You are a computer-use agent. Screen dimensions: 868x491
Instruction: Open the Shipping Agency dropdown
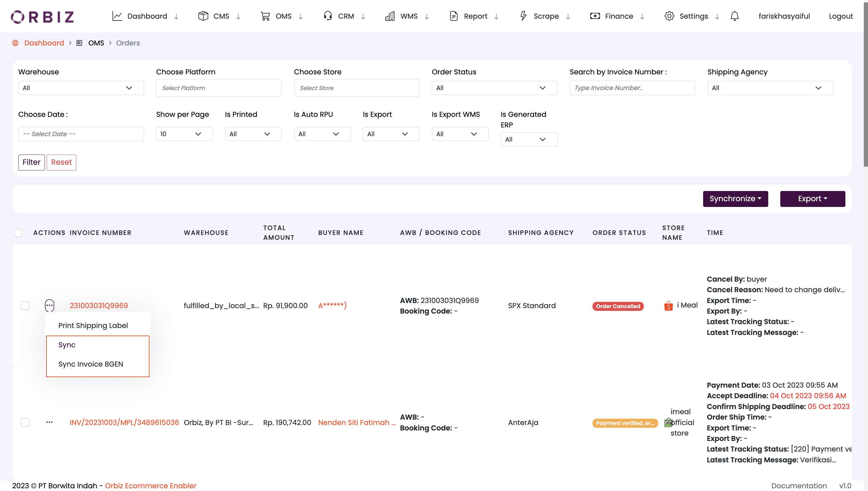tap(770, 88)
